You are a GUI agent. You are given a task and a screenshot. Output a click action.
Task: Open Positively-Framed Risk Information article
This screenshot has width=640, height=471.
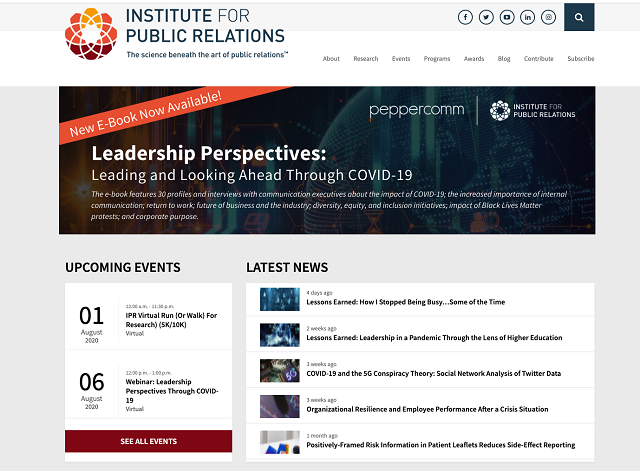click(x=441, y=445)
